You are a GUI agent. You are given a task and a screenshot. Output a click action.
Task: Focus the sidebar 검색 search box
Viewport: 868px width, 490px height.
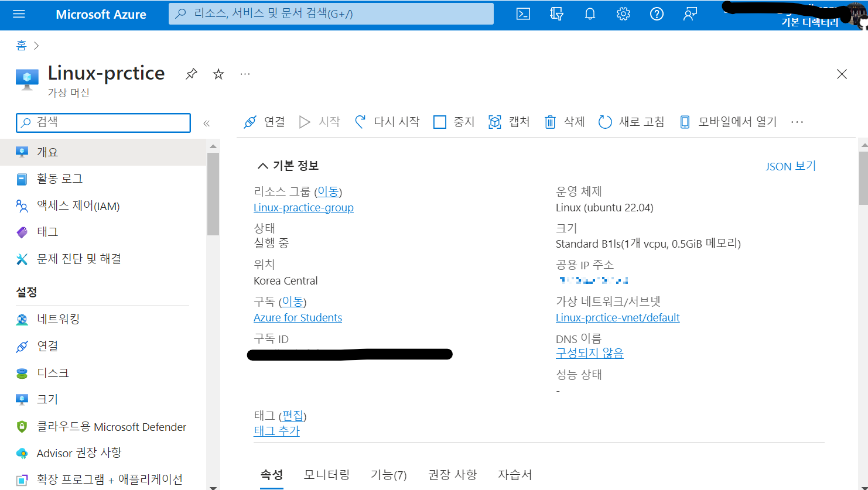(x=103, y=122)
